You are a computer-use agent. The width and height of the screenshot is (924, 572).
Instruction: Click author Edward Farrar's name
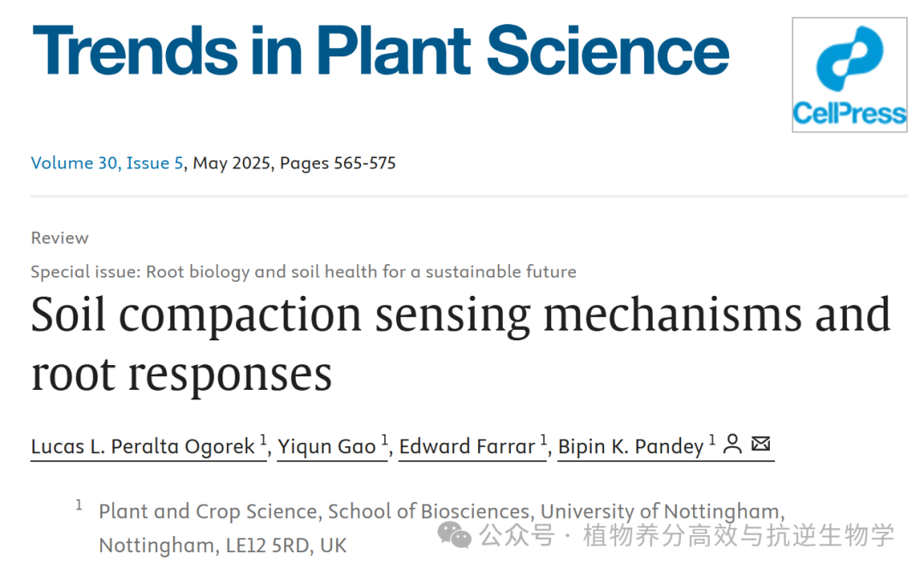pos(466,446)
